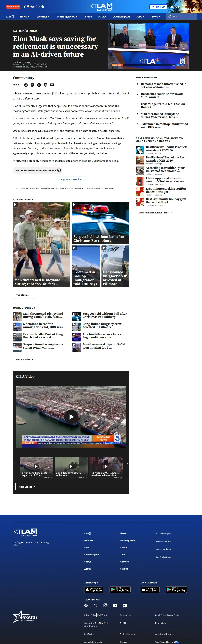
Task: Open Disneyland Vance visit story image
Action: pos(42,245)
